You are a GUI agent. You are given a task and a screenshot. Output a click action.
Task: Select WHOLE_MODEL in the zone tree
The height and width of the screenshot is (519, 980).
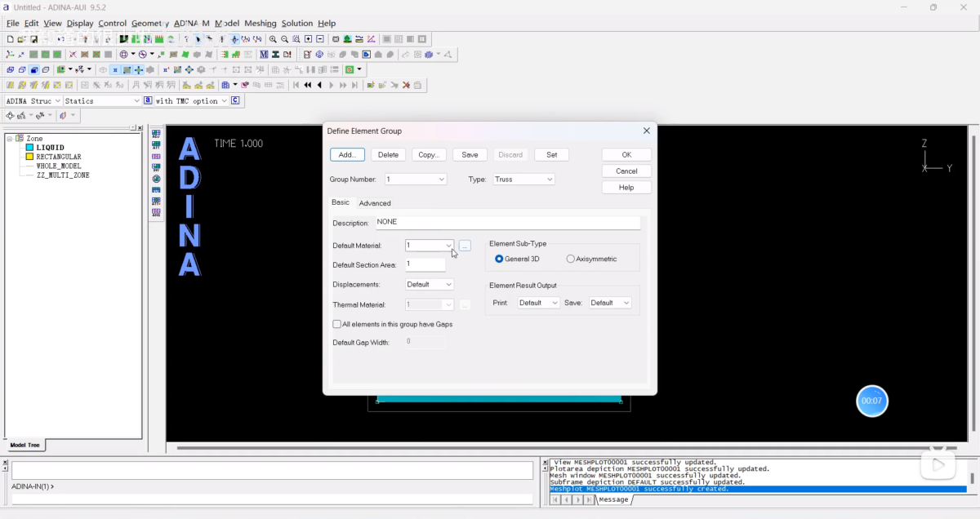tap(59, 166)
